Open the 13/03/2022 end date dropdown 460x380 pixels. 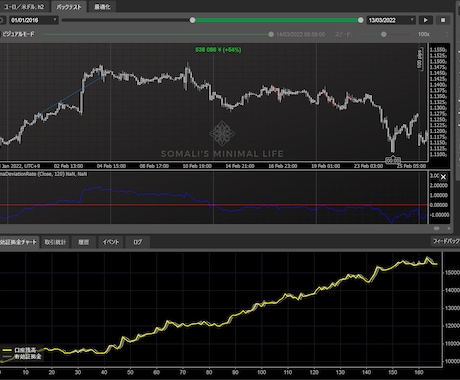(x=391, y=20)
